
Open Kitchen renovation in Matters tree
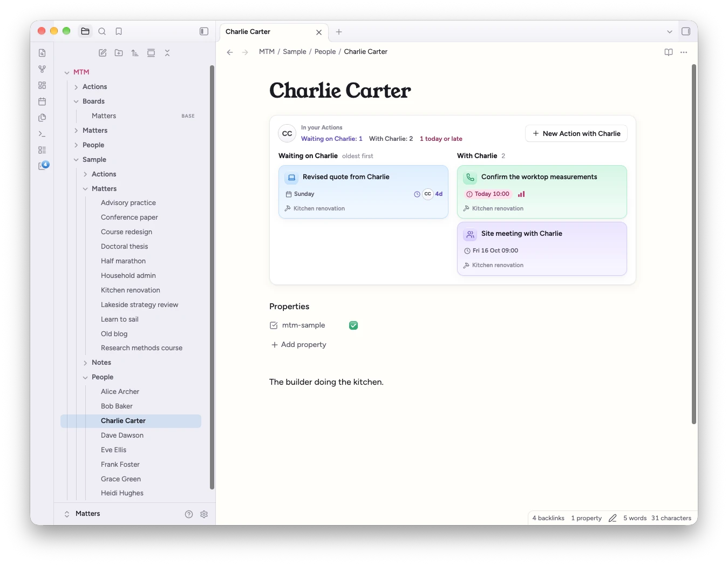[x=130, y=290]
